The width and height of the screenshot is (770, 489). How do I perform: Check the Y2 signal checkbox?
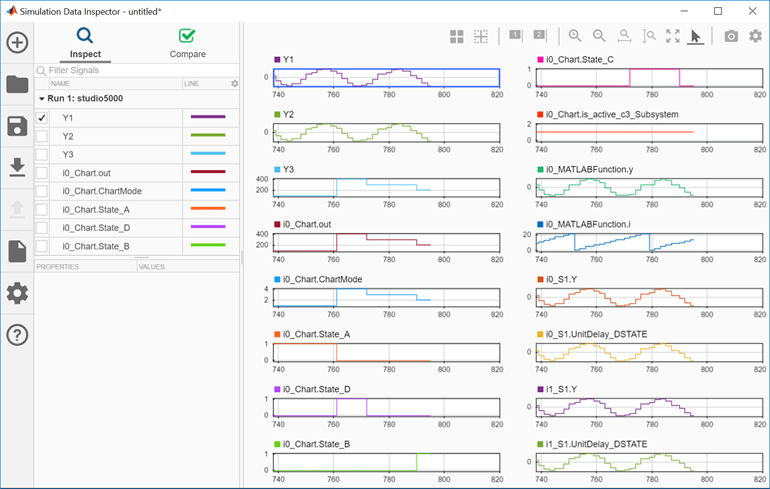[41, 136]
